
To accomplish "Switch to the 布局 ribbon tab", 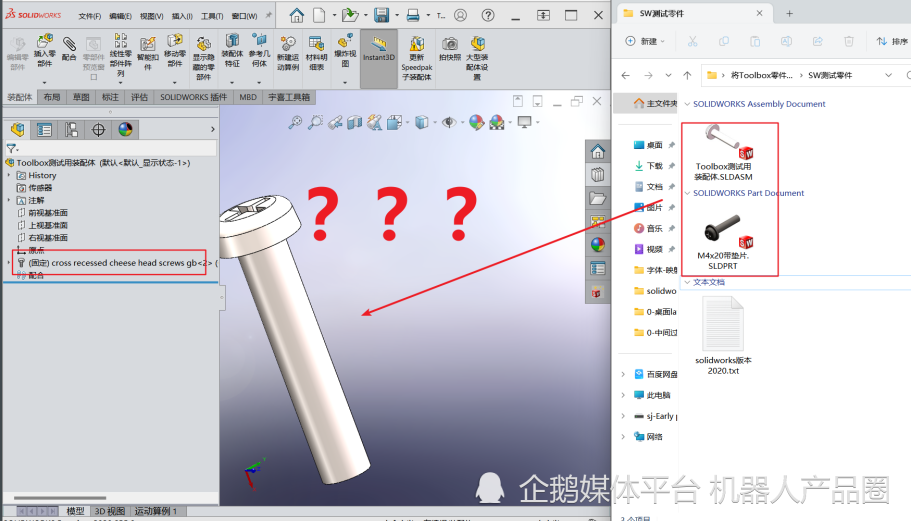I will pyautogui.click(x=52, y=97).
